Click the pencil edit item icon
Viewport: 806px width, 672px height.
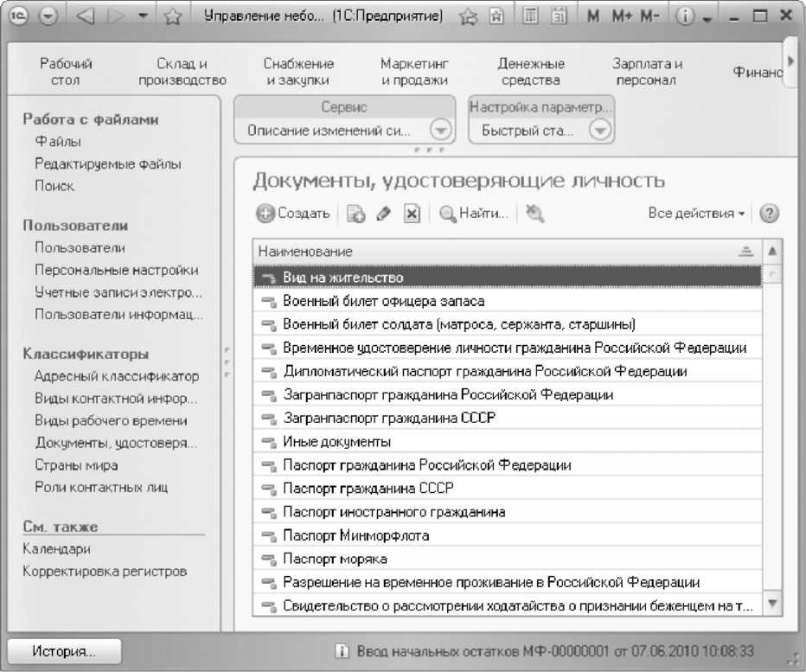[x=383, y=214]
